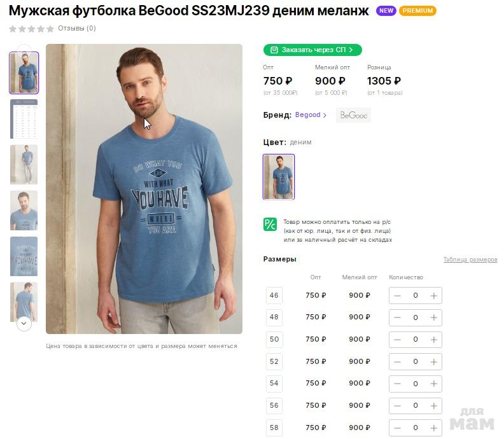Select size 58 box

pos(274,428)
